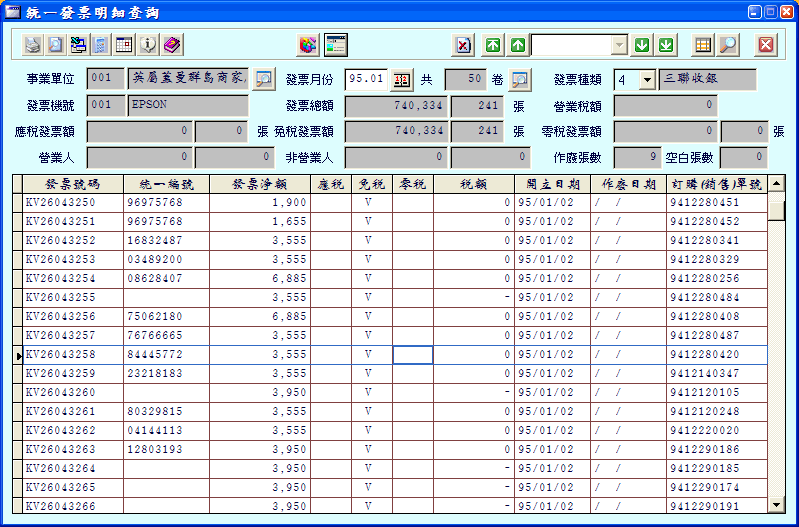Viewport: 799px width, 527px height.
Task: Open print preview from the toolbar
Action: 55,45
